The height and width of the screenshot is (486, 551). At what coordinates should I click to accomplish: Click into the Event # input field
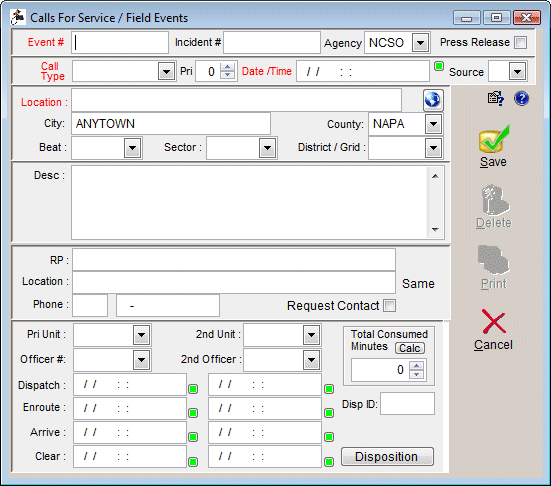[x=120, y=43]
